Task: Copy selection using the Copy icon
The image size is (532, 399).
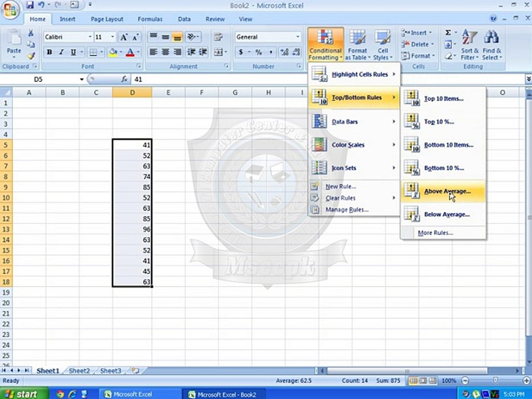Action: 31,44
